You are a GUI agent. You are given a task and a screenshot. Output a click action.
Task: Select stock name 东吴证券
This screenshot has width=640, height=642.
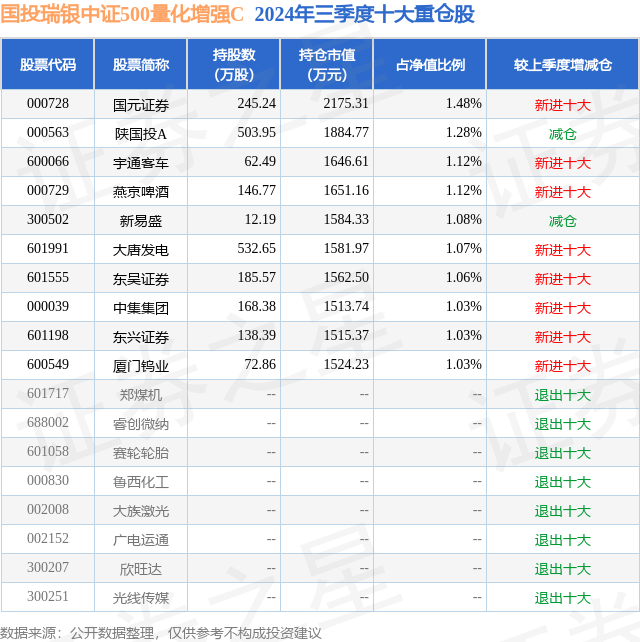pos(140,280)
